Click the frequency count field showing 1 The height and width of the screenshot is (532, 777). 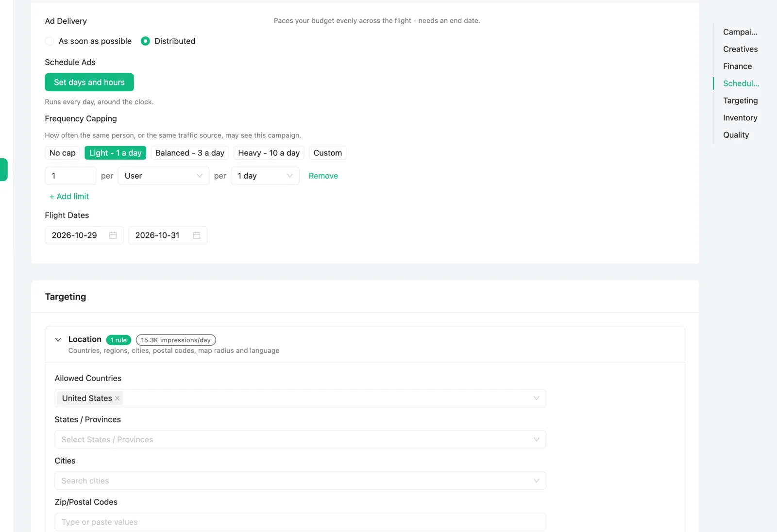[x=70, y=176]
